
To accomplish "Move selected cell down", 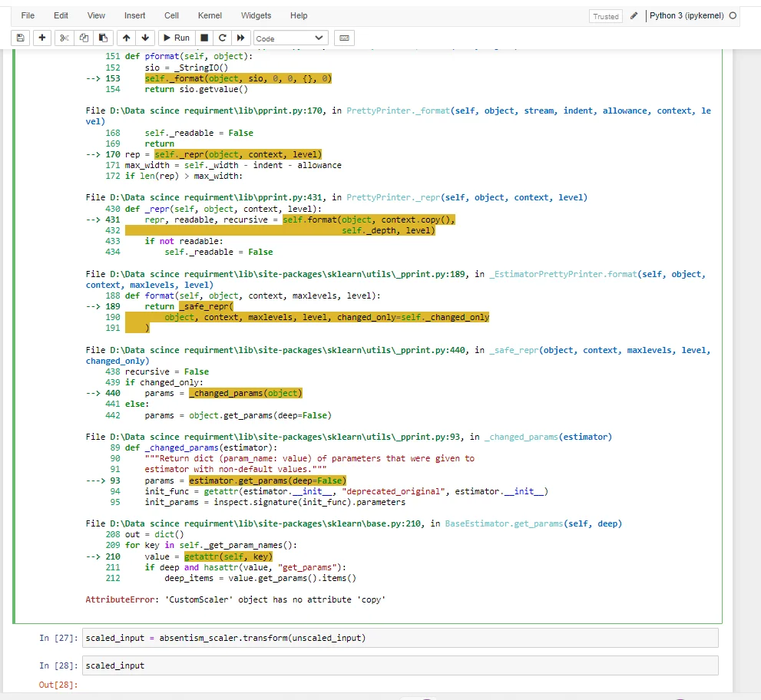I will pos(145,38).
